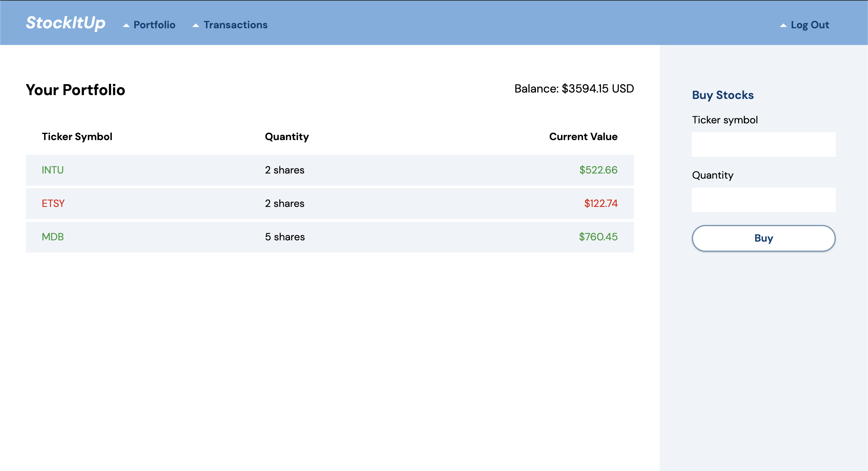Click ETSY's '2 shares' quantity cell

point(285,203)
